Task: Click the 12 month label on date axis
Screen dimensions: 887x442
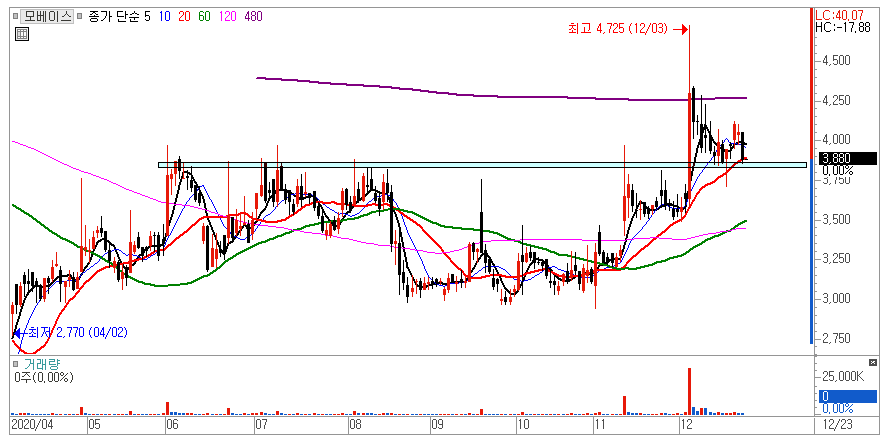Action: click(685, 424)
